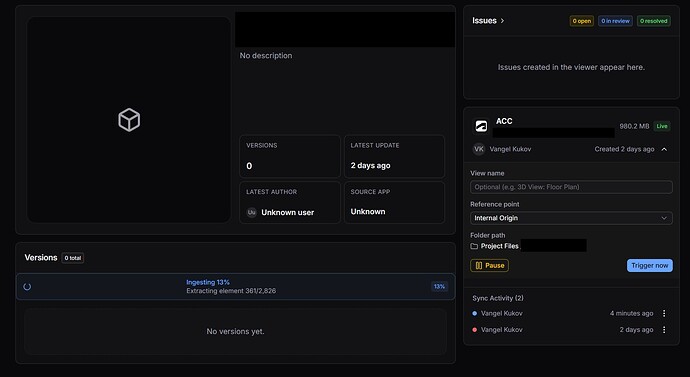Viewport: 690px width, 377px height.
Task: Filter by 0 open issues badge
Action: [x=582, y=21]
